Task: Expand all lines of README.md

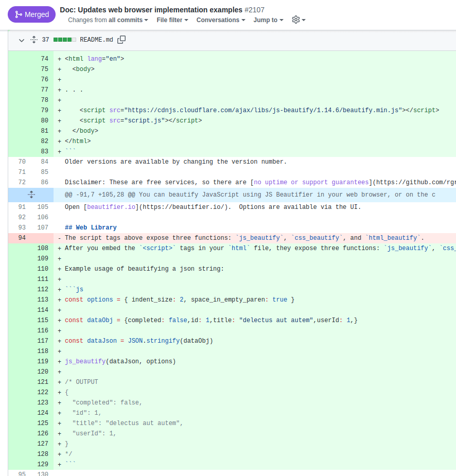Action: (34, 40)
